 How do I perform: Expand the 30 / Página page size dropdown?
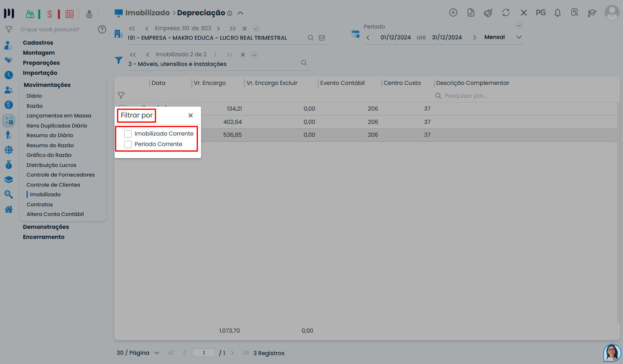[x=157, y=353]
